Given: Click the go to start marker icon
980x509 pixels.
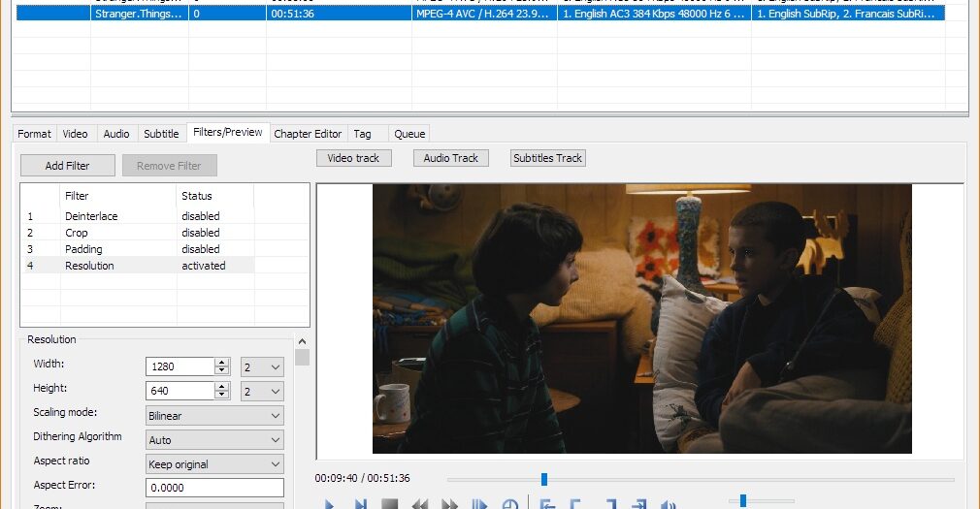Looking at the screenshot, I should click(x=547, y=503).
